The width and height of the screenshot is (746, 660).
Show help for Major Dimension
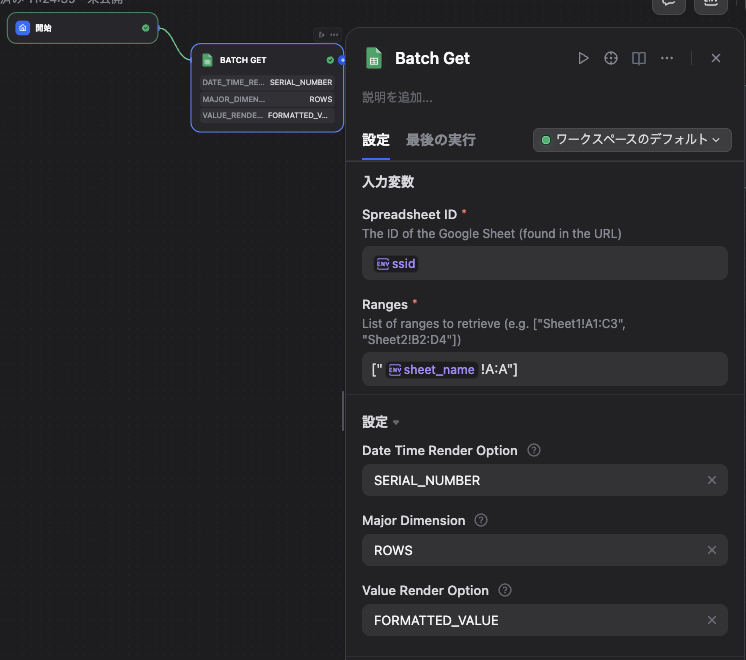[x=481, y=520]
